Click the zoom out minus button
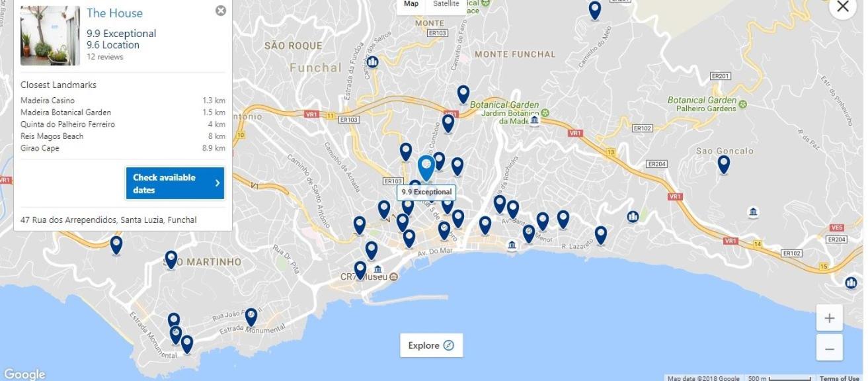Image resolution: width=868 pixels, height=381 pixels. coord(830,348)
